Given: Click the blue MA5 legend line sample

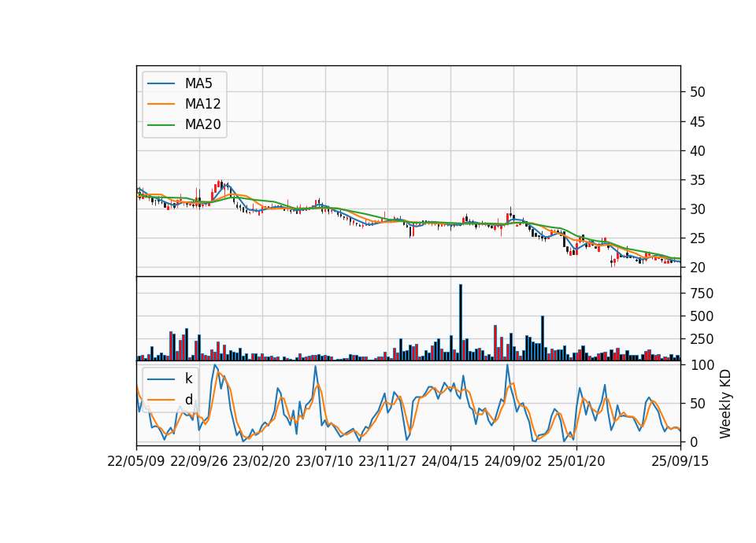Looking at the screenshot, I should (x=161, y=83).
